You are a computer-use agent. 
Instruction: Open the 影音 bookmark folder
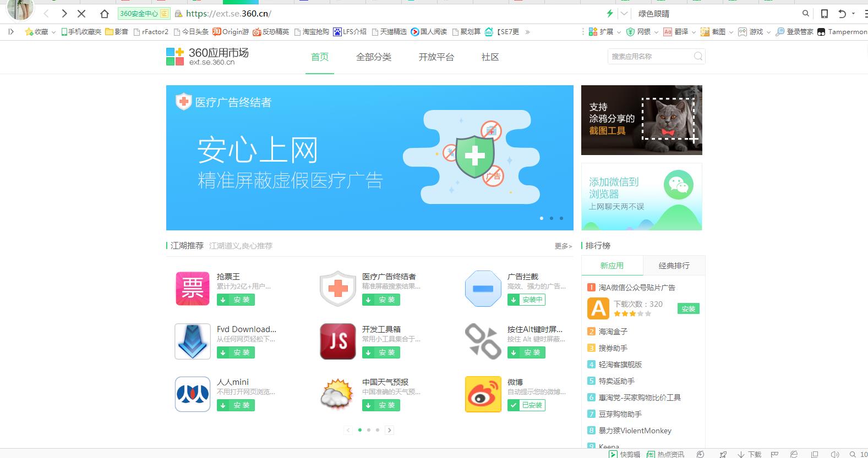point(117,32)
